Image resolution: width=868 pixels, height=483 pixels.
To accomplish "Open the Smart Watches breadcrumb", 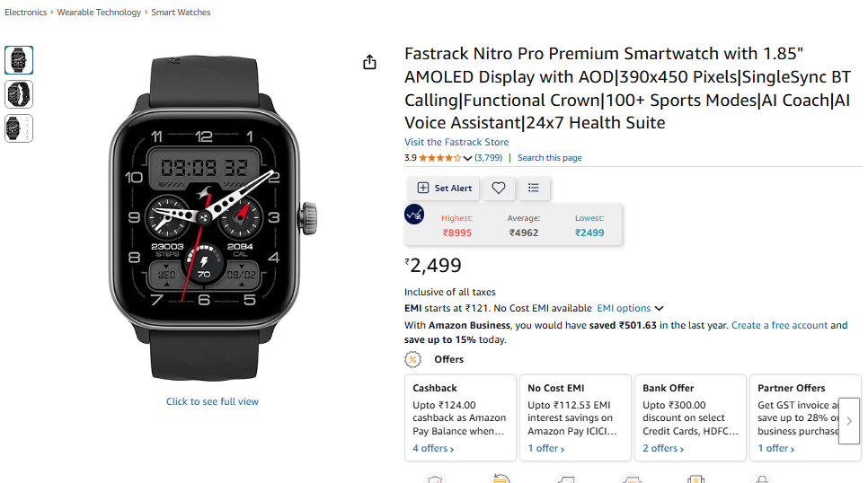I will pos(181,13).
